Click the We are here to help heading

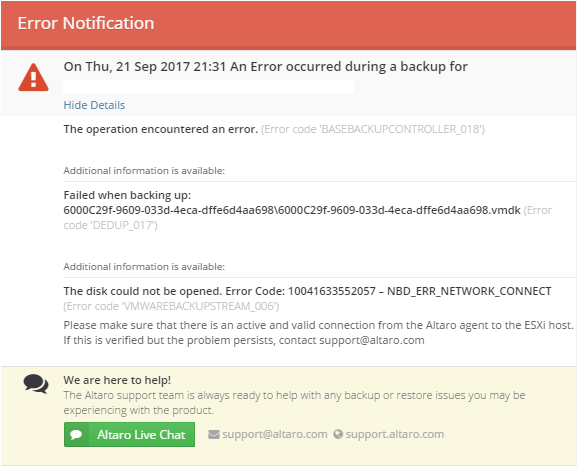coord(117,380)
